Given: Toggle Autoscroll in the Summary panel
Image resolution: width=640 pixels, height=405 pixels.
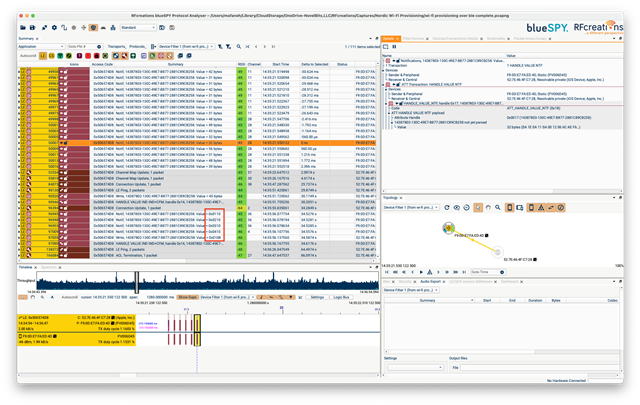Looking at the screenshot, I should (28, 56).
